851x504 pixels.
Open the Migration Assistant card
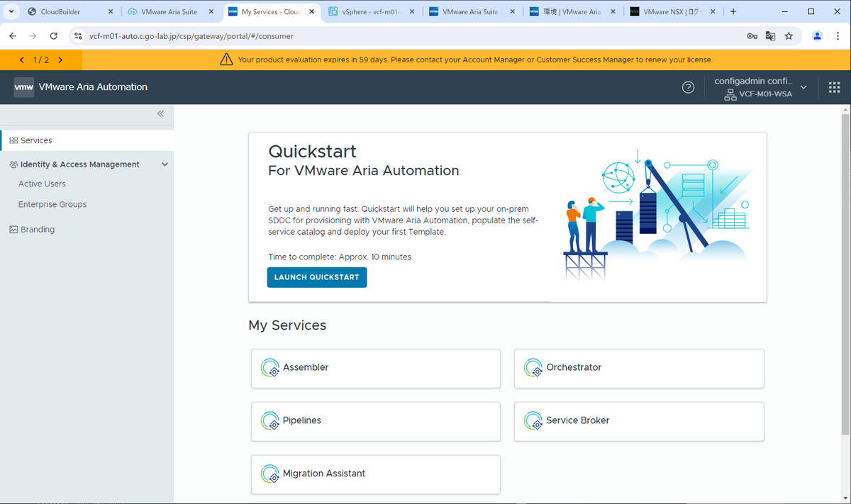click(376, 474)
